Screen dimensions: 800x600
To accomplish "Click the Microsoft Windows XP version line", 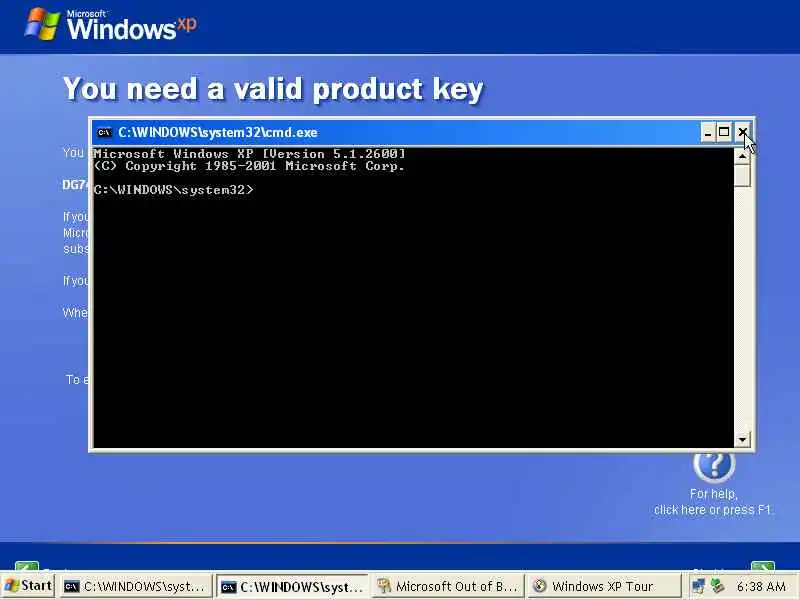I will tap(249, 154).
